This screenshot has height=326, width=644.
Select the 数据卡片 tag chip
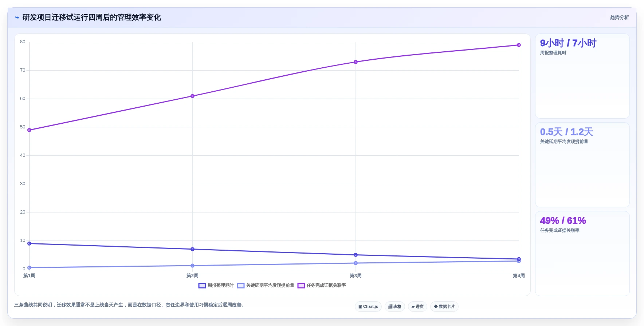(444, 307)
